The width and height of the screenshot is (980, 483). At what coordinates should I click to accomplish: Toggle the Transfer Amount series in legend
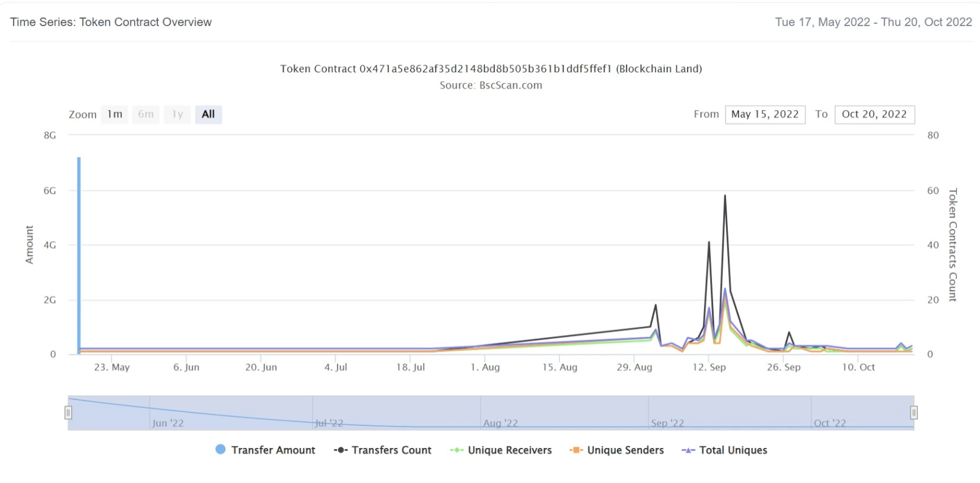pos(265,450)
